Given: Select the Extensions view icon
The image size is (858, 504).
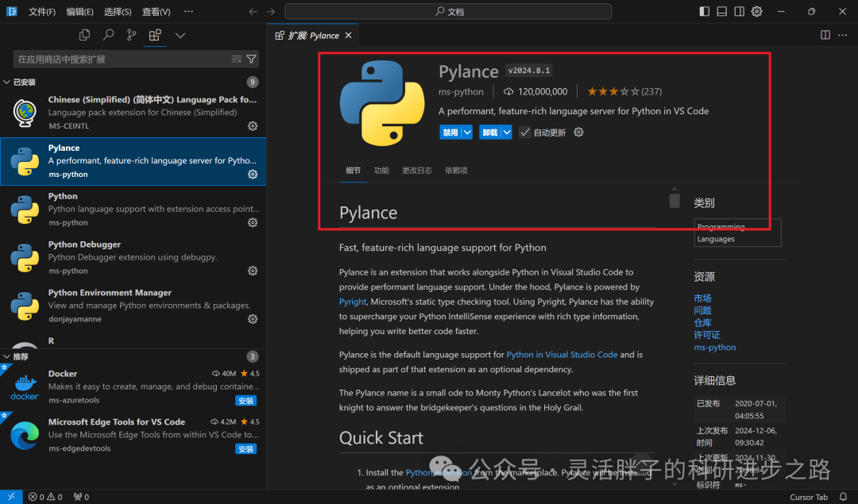Looking at the screenshot, I should tap(155, 35).
